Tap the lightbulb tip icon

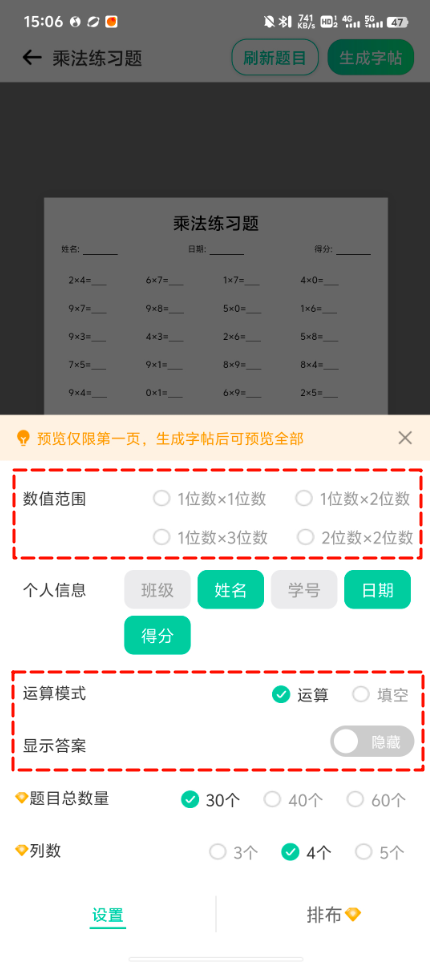coord(23,438)
